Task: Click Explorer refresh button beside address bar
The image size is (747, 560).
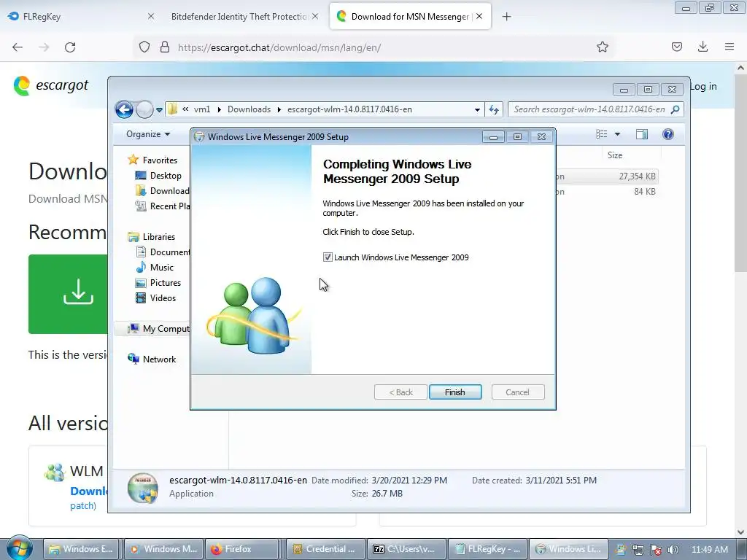Action: (494, 109)
